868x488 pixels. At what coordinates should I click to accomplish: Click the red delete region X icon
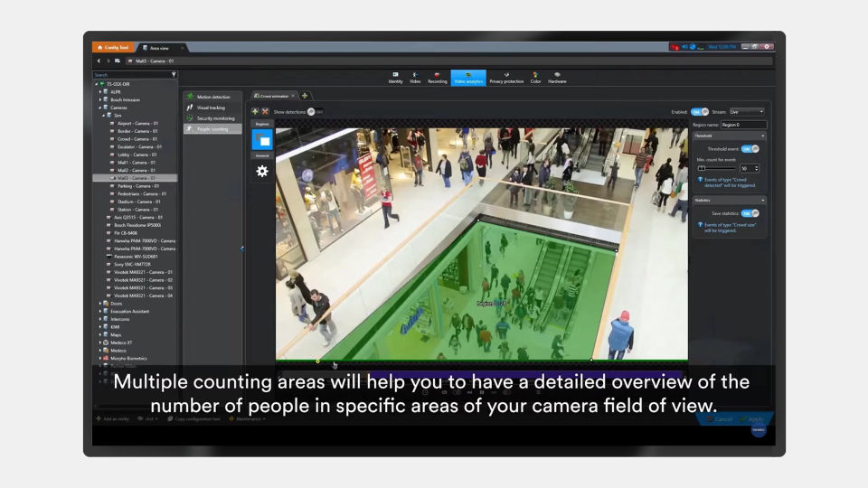265,111
